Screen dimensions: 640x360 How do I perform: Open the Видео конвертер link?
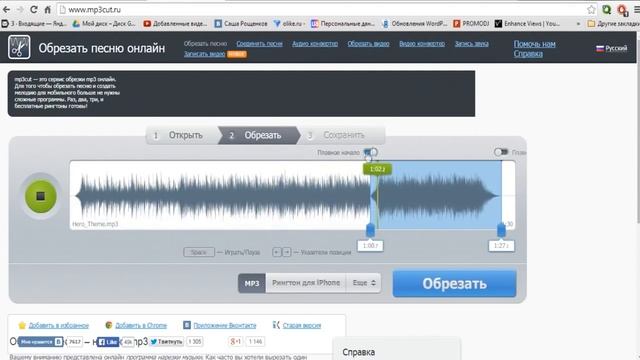pos(422,44)
